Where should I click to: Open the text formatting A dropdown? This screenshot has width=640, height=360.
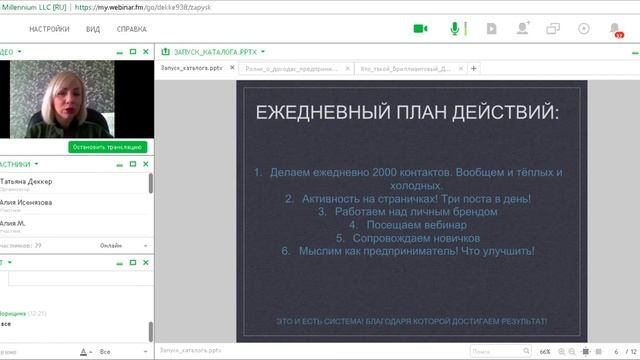[86, 352]
